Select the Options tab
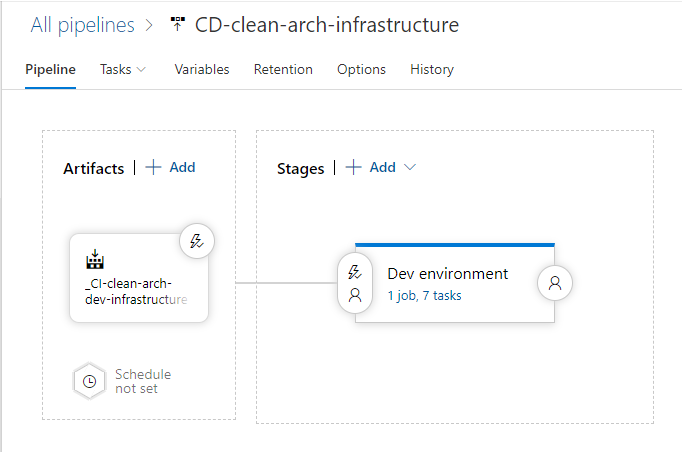This screenshot has width=682, height=452. pyautogui.click(x=361, y=70)
